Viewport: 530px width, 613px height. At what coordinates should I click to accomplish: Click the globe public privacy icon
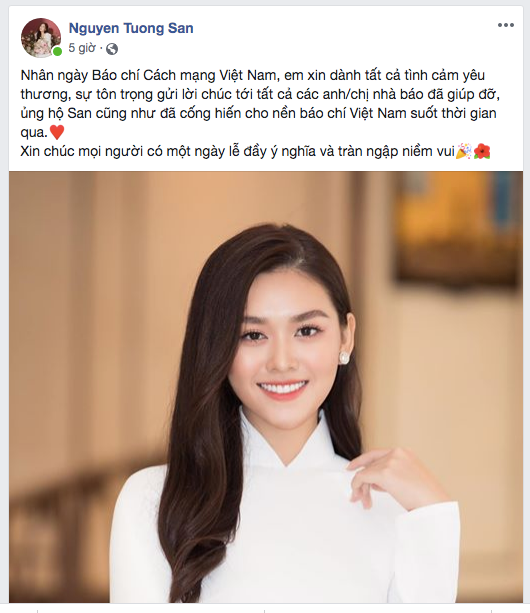coord(112,49)
